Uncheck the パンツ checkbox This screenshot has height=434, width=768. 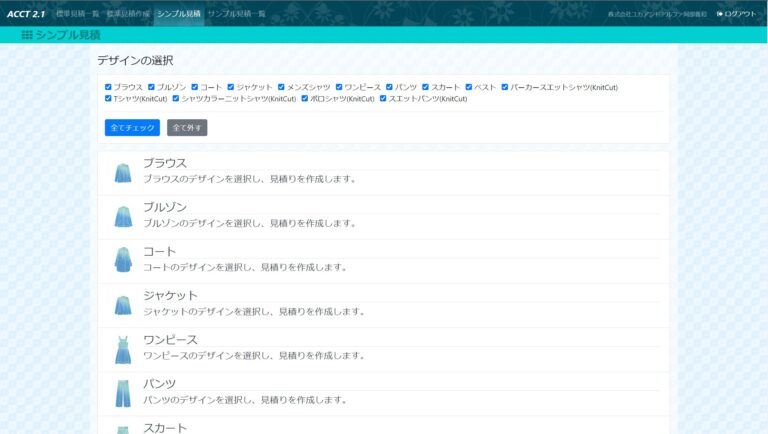point(389,87)
